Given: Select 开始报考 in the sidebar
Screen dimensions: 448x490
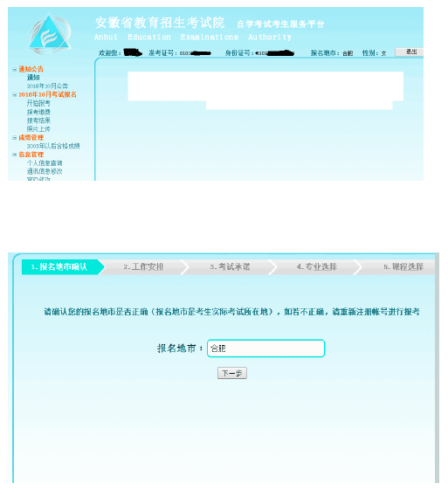Looking at the screenshot, I should [x=38, y=103].
